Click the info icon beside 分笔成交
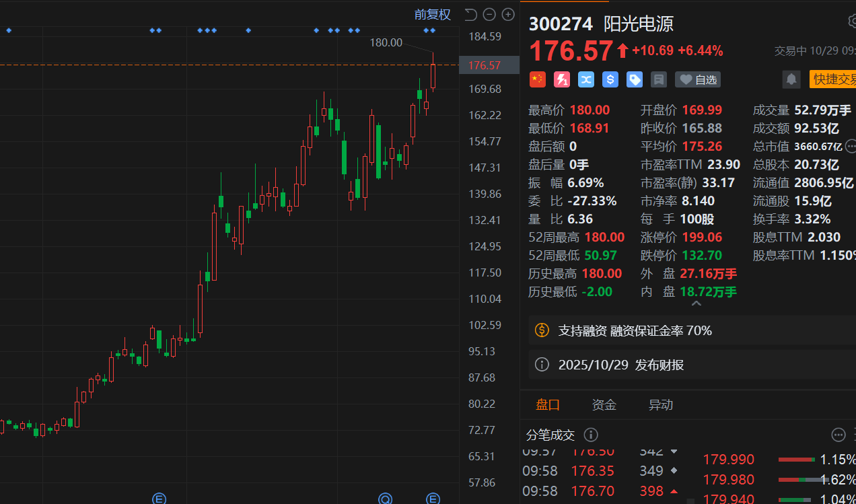Screen dimensions: 856x504 [x=590, y=435]
